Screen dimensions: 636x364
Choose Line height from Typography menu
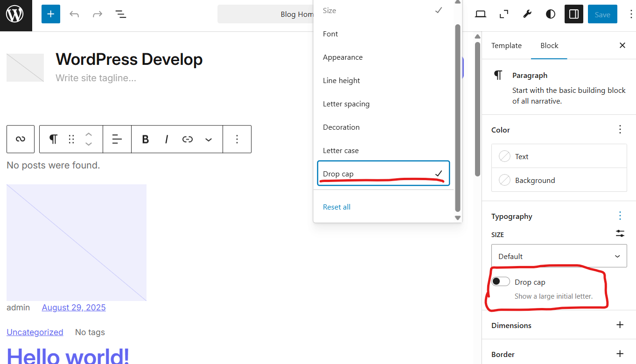click(384, 80)
